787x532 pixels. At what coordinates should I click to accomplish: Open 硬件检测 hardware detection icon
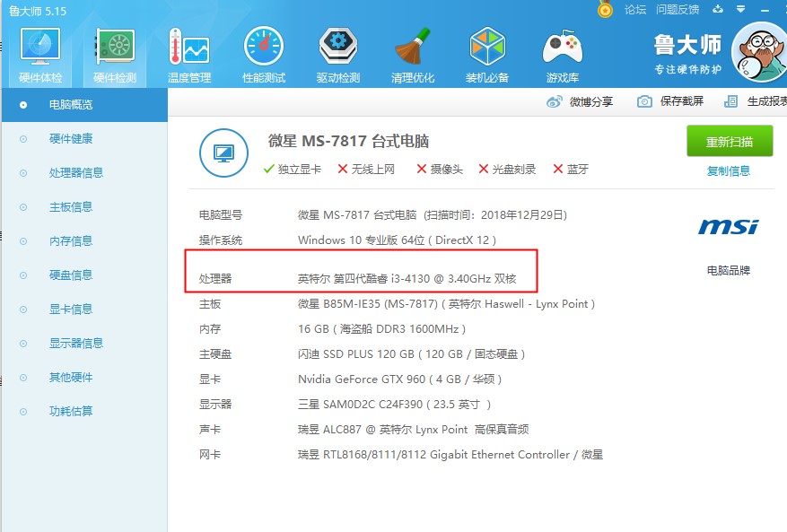pyautogui.click(x=115, y=56)
